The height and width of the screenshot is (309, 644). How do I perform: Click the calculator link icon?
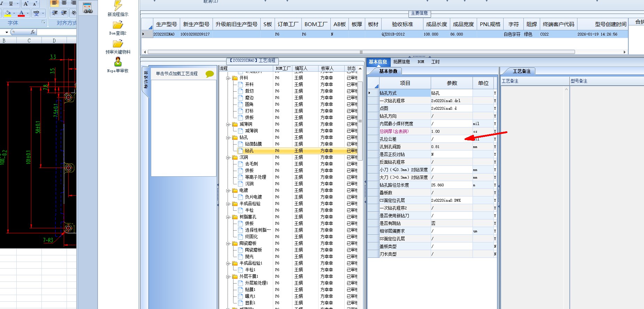click(87, 8)
